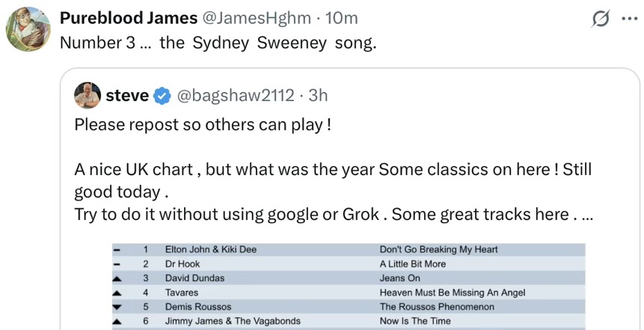Screen dimensions: 644x330
Task: Click steve's verified blue checkmark badge
Action: coord(162,96)
